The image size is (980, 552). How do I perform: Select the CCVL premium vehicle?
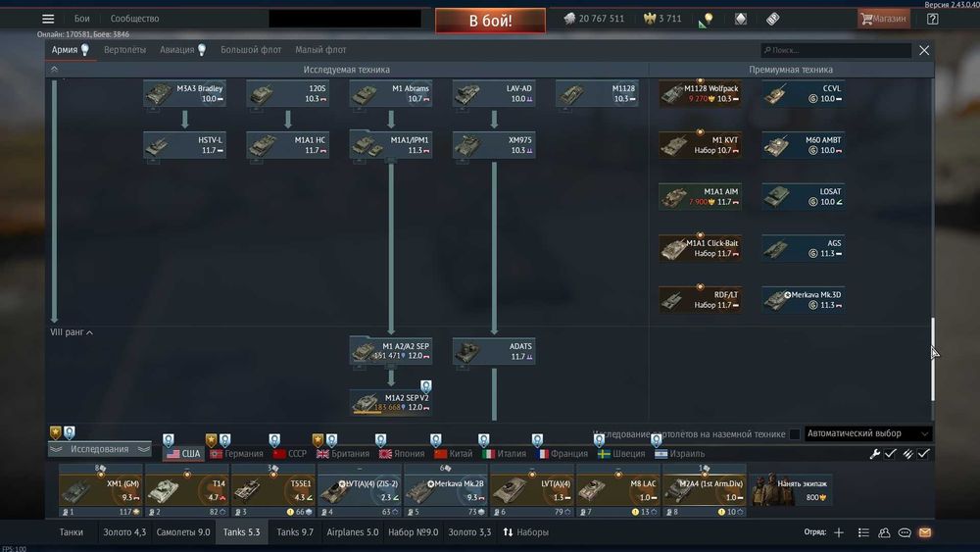click(804, 94)
